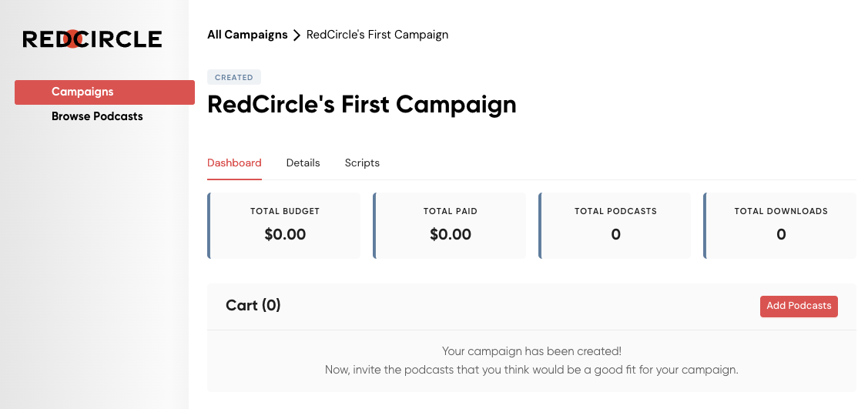
Task: Select the Total Podcasts card
Action: tap(615, 226)
